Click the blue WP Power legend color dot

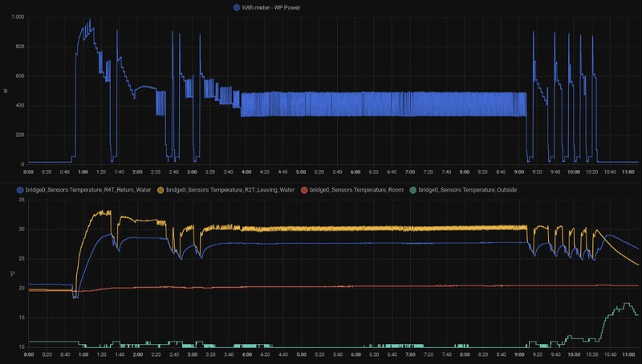click(237, 7)
